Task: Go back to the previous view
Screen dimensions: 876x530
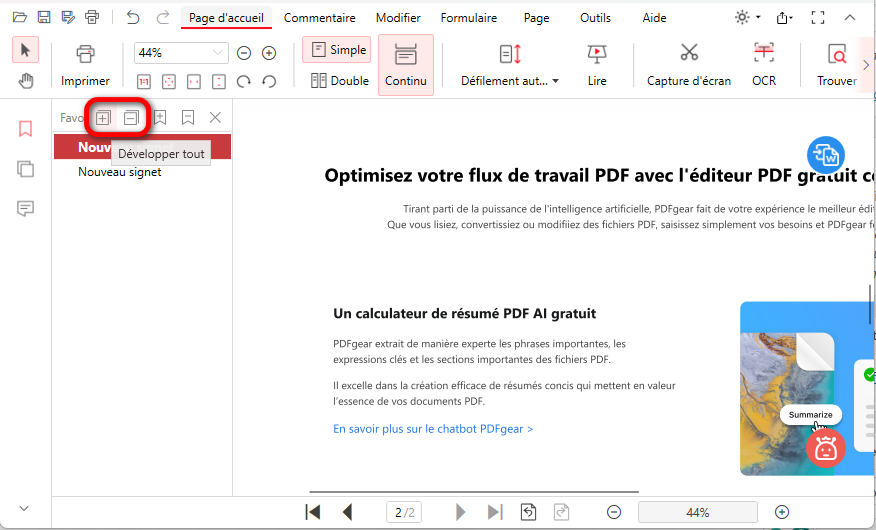Action: pyautogui.click(x=529, y=512)
